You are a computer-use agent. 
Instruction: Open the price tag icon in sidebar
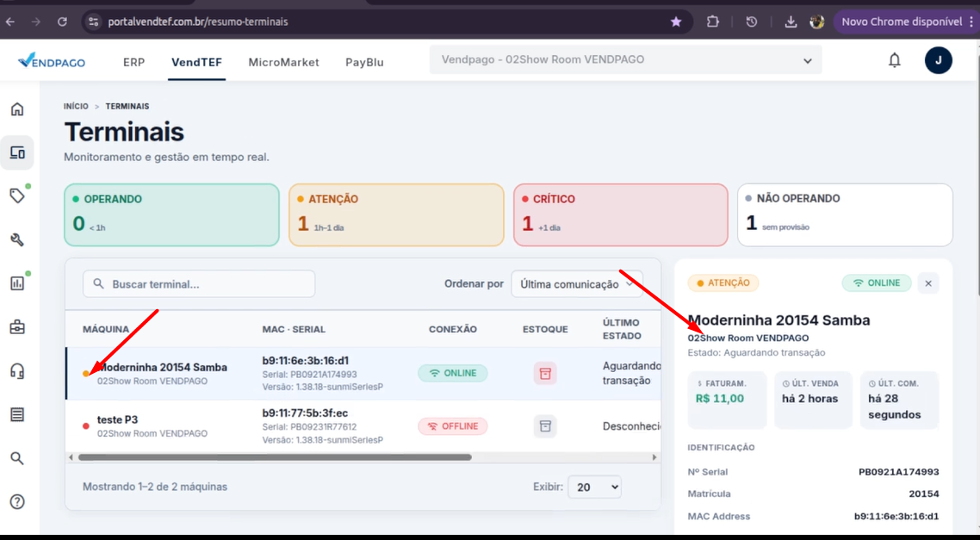(x=17, y=196)
